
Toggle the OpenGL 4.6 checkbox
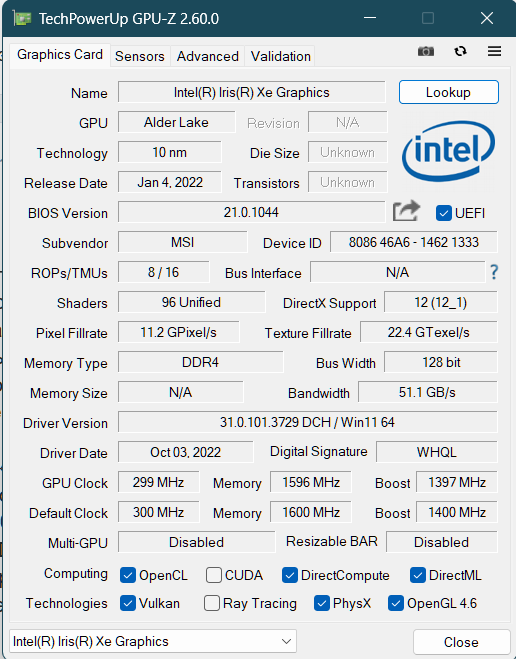(x=396, y=604)
